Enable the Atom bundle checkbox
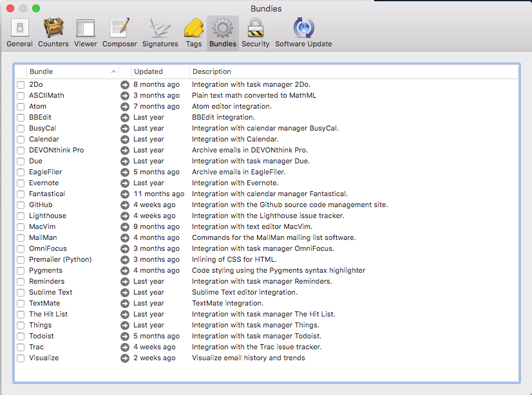 point(21,107)
